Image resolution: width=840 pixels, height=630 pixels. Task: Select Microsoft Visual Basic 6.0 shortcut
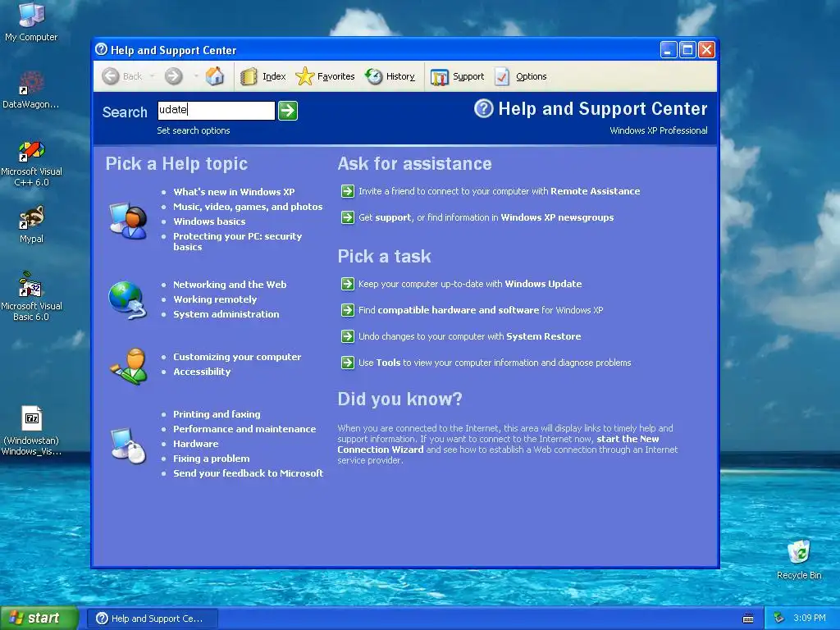coord(31,297)
